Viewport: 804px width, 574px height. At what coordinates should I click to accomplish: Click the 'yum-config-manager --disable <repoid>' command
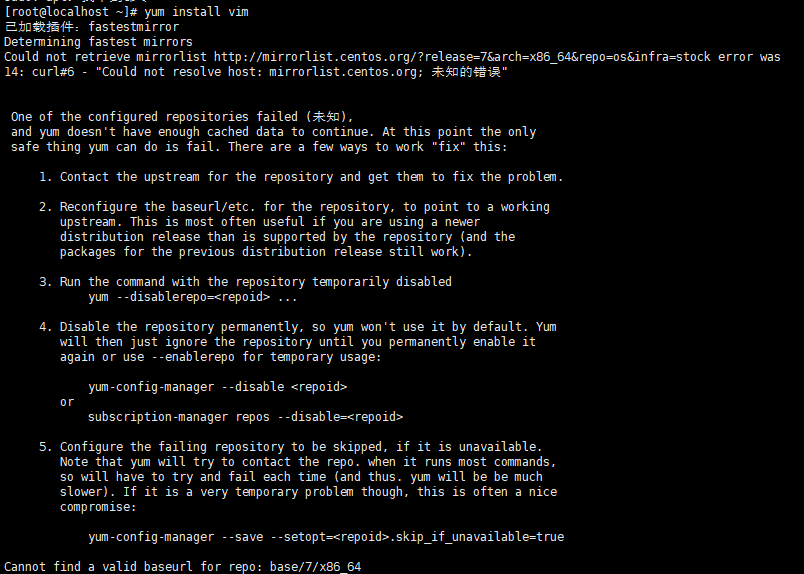217,387
